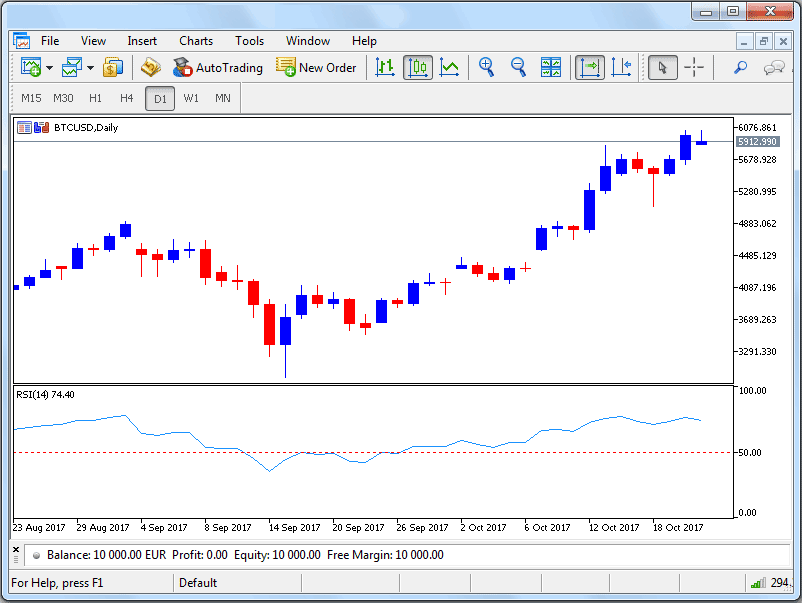802x603 pixels.
Task: Open the Insert menu
Action: (142, 41)
